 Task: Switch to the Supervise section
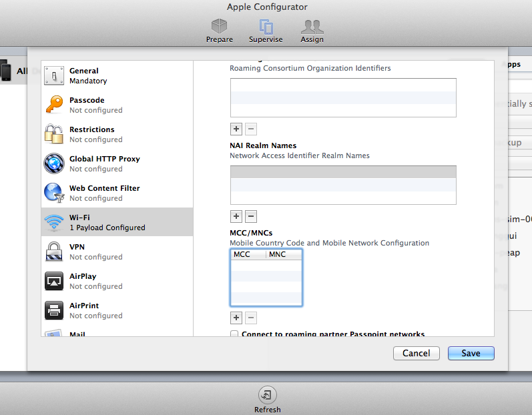(266, 31)
